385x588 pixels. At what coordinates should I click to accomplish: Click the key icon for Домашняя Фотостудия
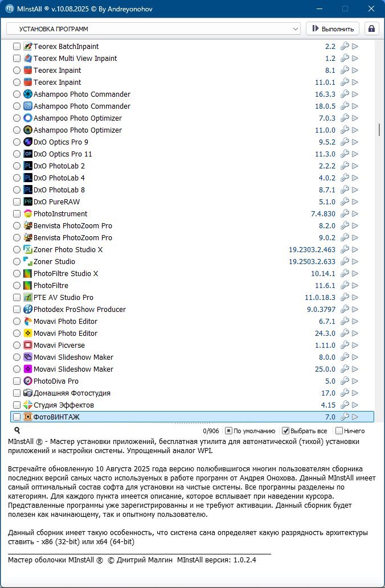point(345,393)
